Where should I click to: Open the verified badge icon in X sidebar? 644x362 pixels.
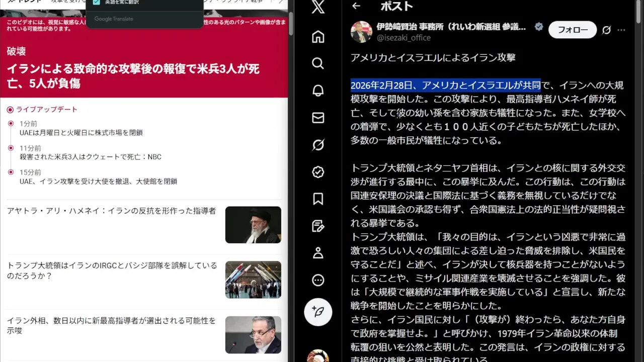pos(318,172)
